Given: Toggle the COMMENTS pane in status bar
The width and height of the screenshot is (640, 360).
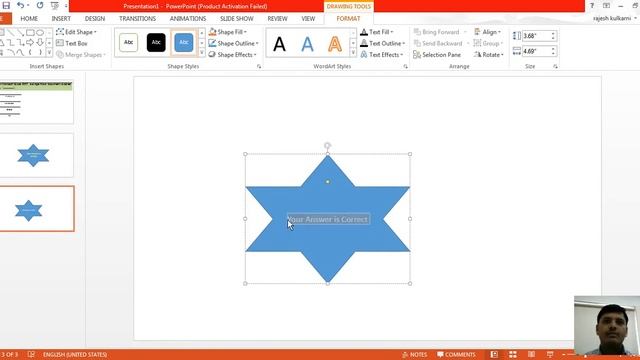Looking at the screenshot, I should coord(456,355).
